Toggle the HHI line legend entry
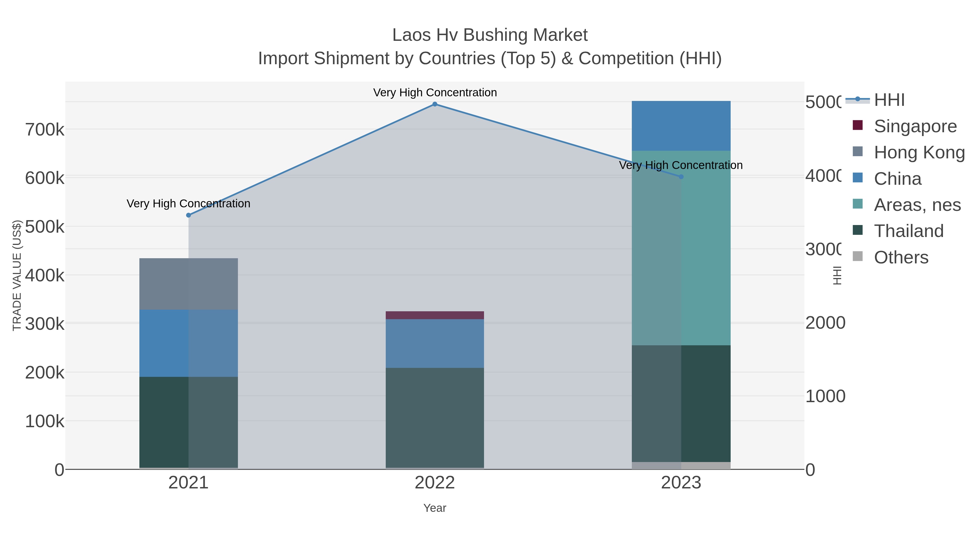The image size is (980, 551). (x=875, y=100)
